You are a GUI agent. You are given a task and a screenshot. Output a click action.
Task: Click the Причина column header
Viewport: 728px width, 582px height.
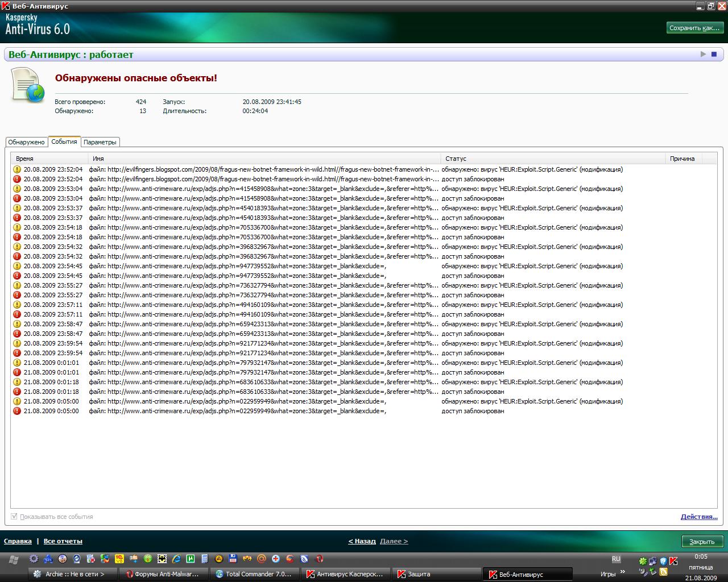tap(682, 159)
